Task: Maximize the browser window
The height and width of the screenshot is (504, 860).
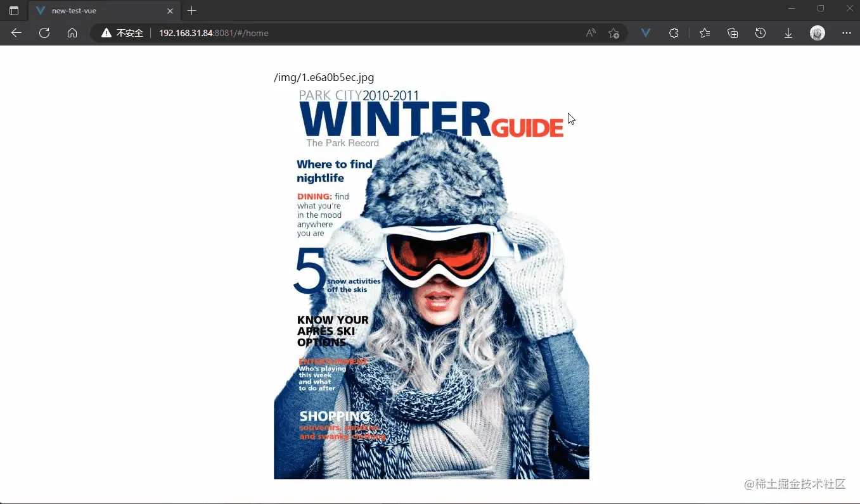Action: [821, 8]
